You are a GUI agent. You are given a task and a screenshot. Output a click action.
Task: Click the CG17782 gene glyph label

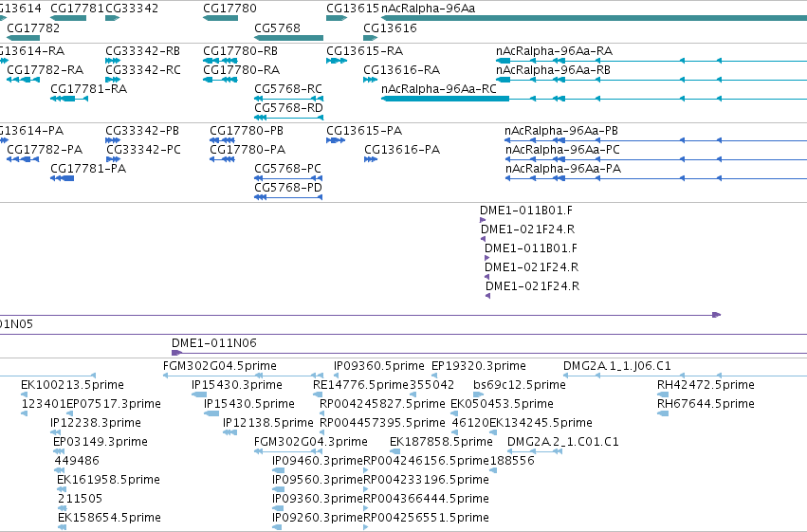[33, 28]
